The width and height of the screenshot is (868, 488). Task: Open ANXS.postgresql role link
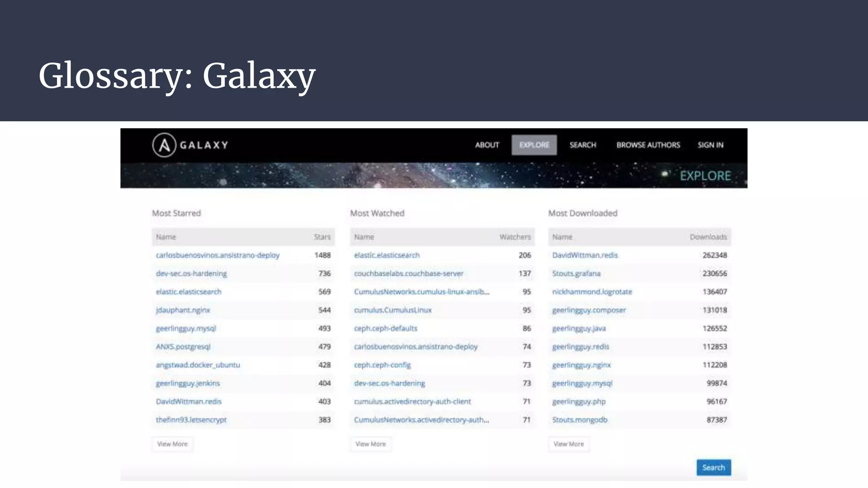pos(183,347)
